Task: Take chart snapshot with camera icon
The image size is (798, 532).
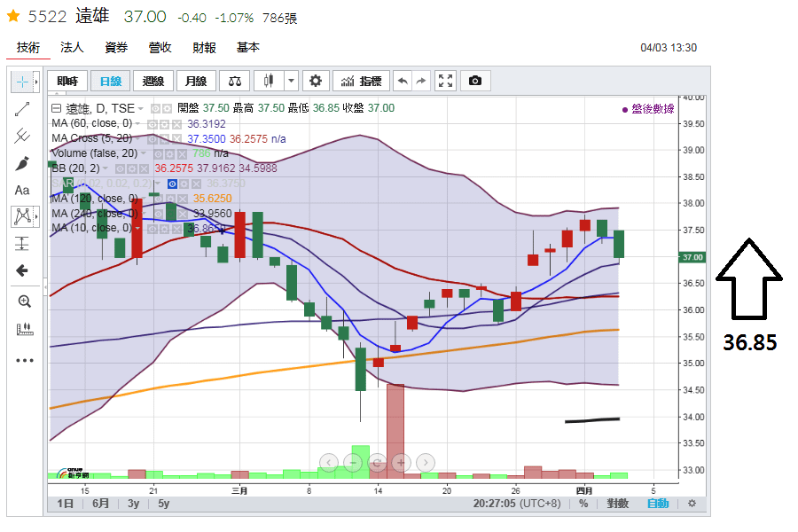Action: 475,81
